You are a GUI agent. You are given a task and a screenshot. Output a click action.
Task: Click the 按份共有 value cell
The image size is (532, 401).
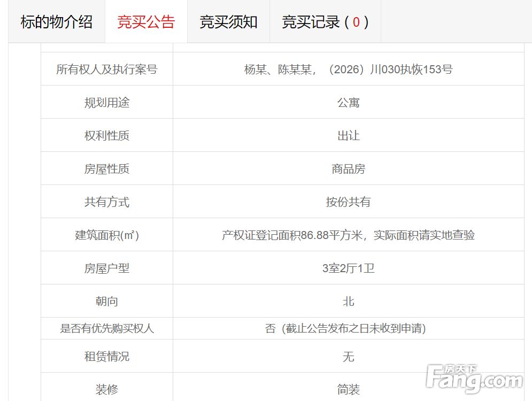(x=349, y=202)
